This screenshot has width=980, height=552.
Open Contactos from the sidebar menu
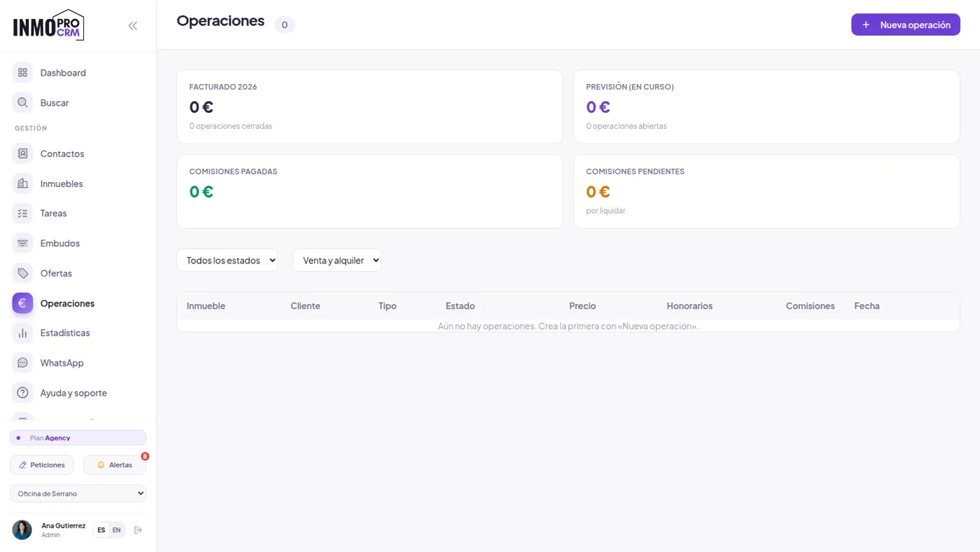(78, 153)
